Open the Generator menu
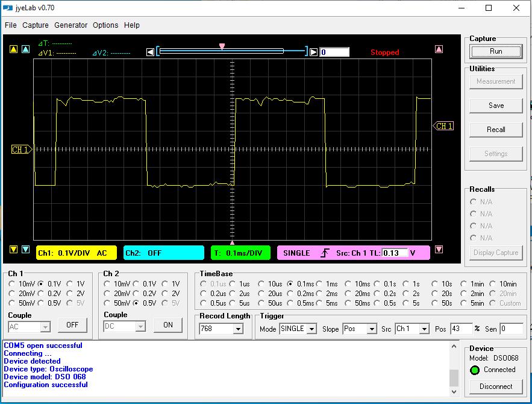 [x=70, y=25]
